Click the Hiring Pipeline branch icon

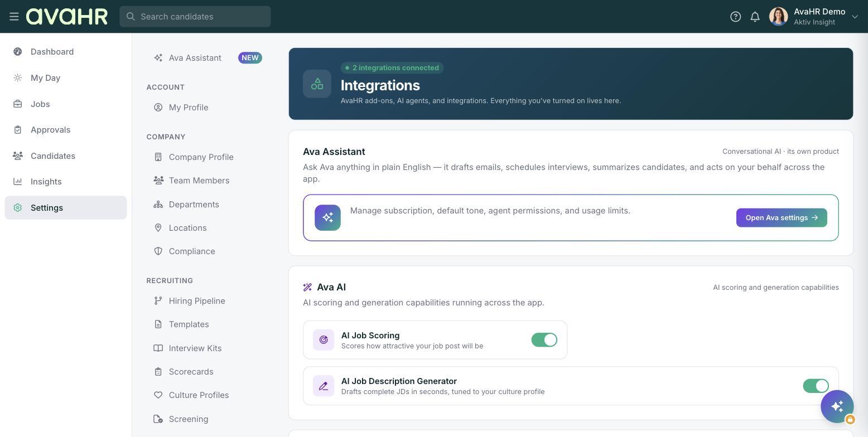(x=158, y=301)
